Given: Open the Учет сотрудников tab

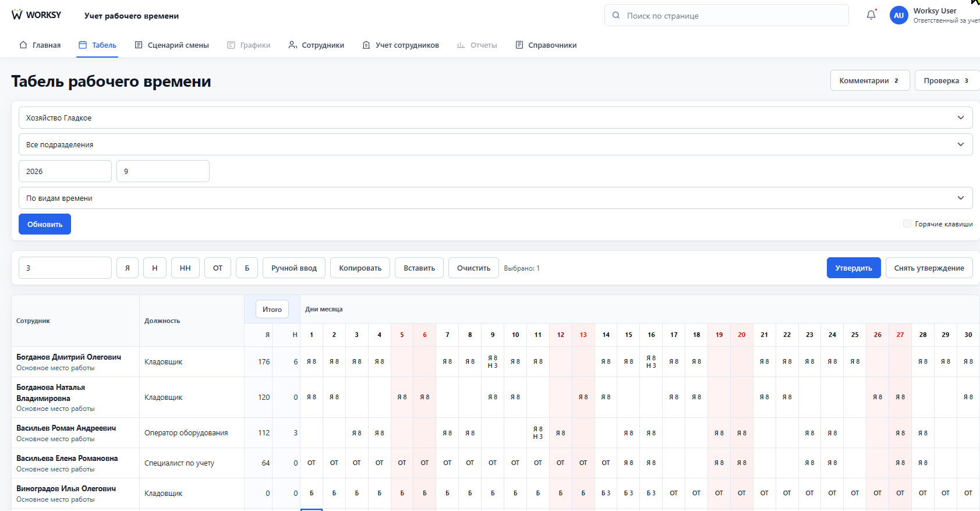Looking at the screenshot, I should [x=401, y=45].
